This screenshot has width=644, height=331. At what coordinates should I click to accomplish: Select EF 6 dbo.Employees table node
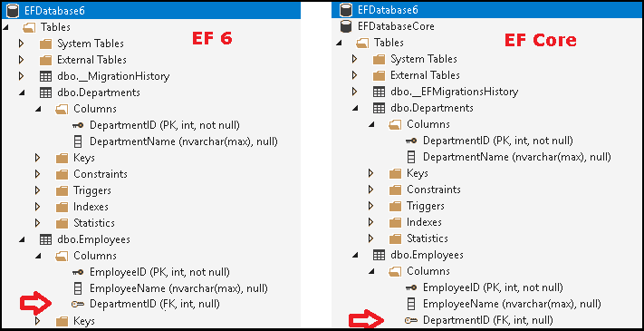93,239
